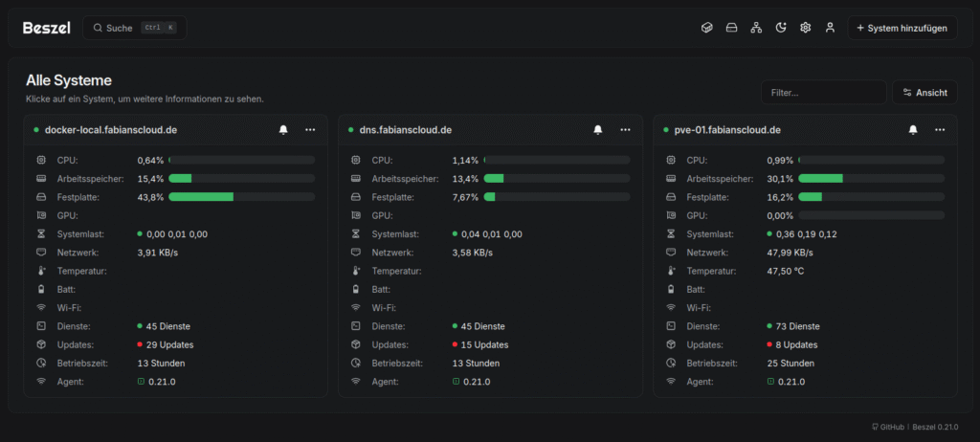Click Agent icon in pve-01 card
This screenshot has height=442, width=980.
[x=671, y=382]
